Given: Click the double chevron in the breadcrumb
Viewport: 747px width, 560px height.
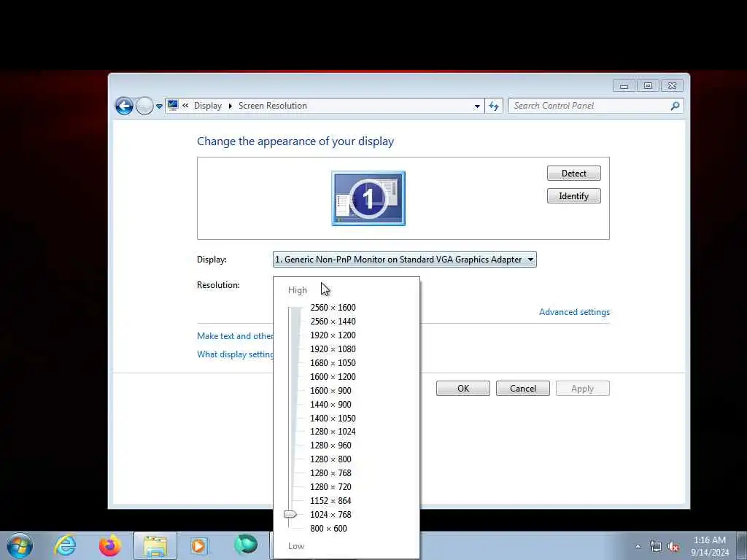Looking at the screenshot, I should point(185,106).
